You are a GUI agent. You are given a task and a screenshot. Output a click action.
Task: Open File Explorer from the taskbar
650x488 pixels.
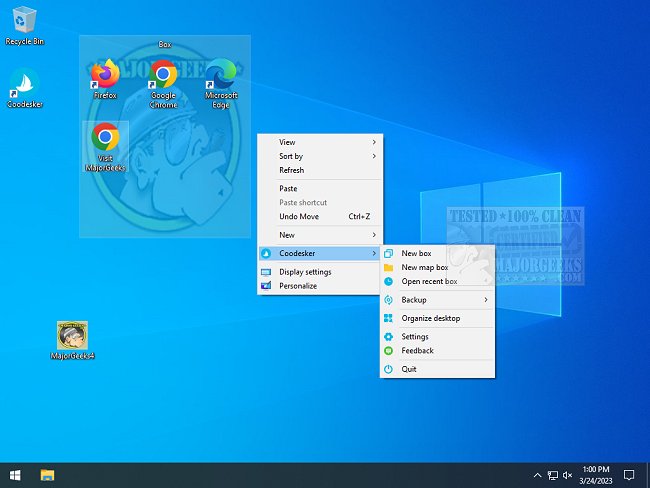47,475
